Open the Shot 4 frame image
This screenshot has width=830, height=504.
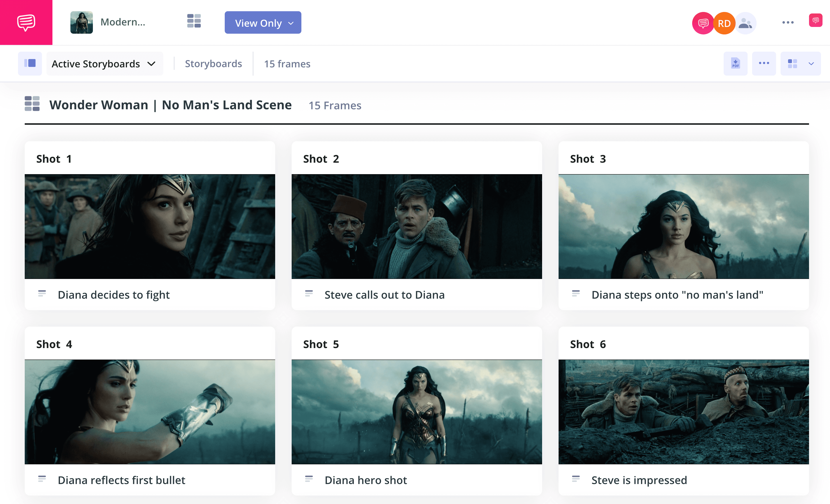click(x=150, y=412)
